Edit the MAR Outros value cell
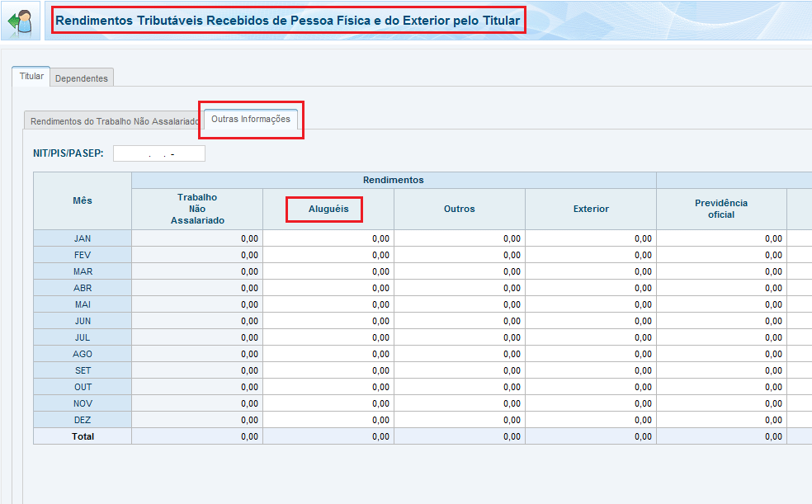 (460, 271)
